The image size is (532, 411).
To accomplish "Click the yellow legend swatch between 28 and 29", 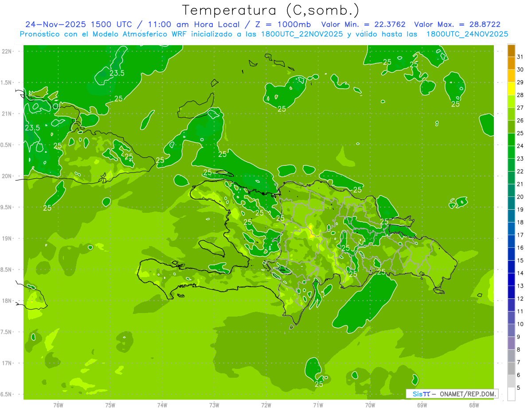I will [x=512, y=89].
